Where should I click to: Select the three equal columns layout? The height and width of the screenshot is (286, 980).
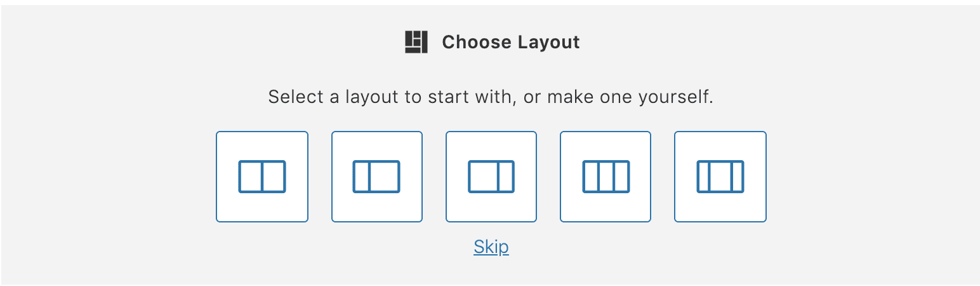(606, 177)
